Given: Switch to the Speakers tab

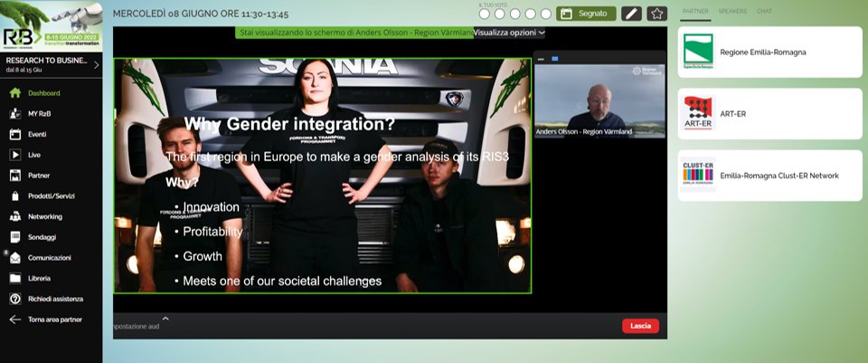Looking at the screenshot, I should click(732, 11).
